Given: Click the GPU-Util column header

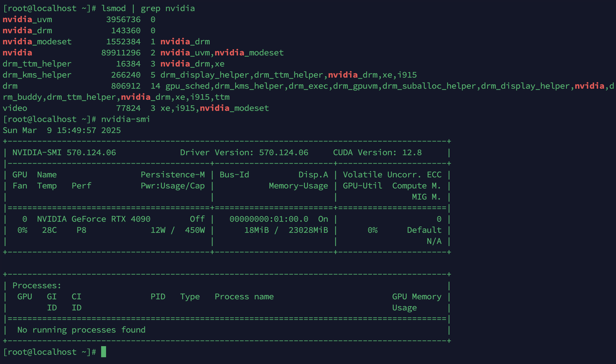Looking at the screenshot, I should pos(363,186).
